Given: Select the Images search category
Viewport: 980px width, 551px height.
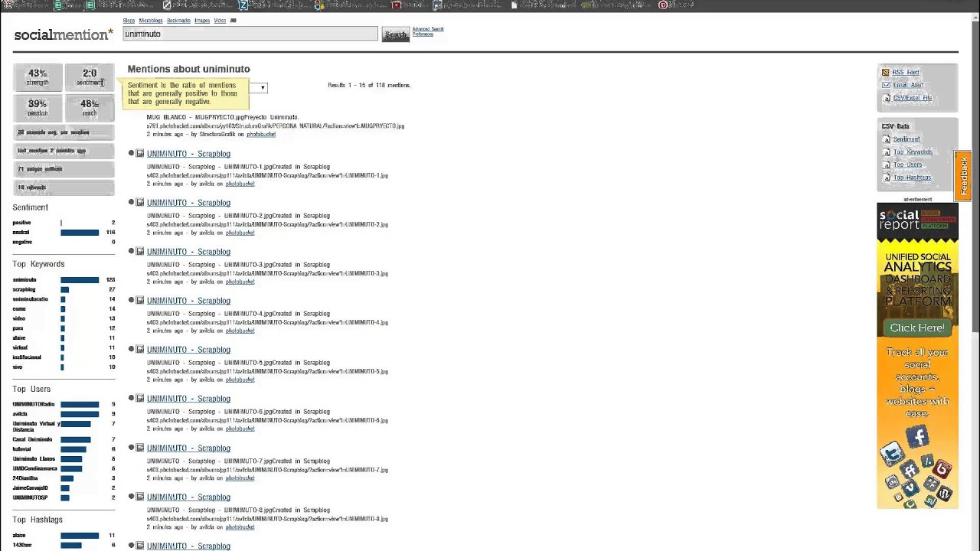Looking at the screenshot, I should point(202,21).
